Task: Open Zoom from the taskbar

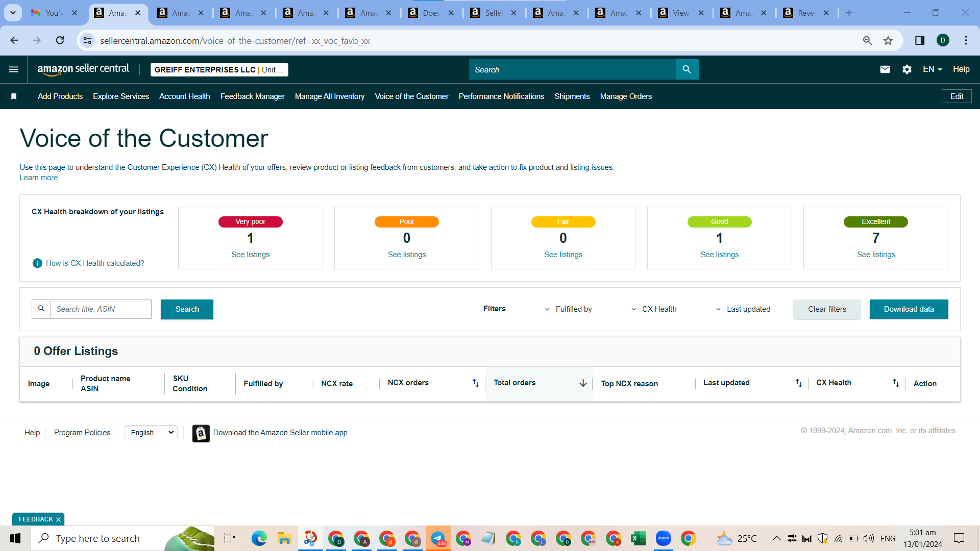Action: click(663, 538)
